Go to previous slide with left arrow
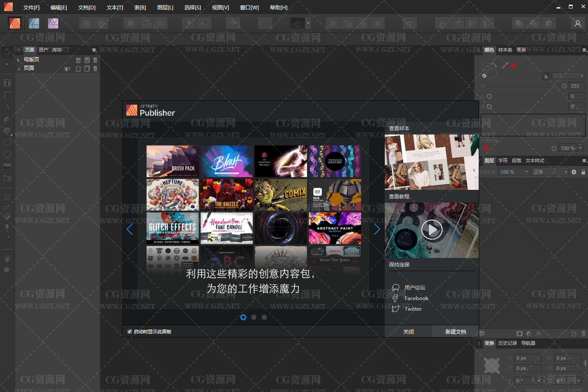The width and height of the screenshot is (588, 392). point(130,229)
